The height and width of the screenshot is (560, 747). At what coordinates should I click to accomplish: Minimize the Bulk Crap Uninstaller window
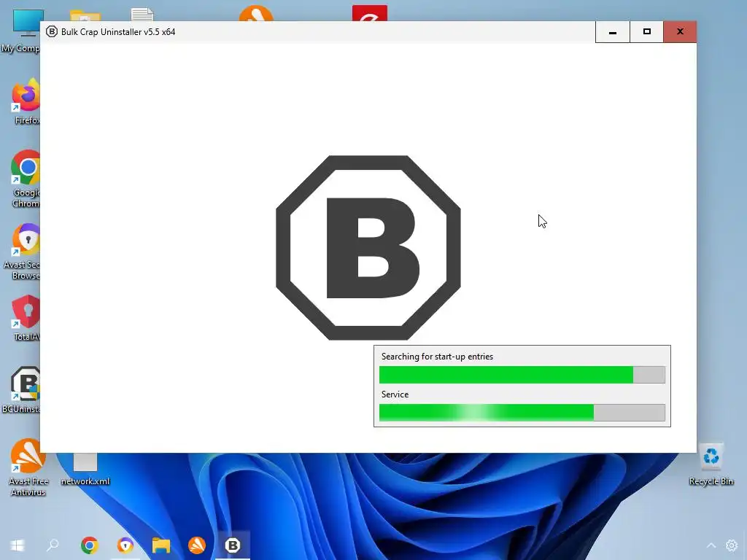point(613,32)
